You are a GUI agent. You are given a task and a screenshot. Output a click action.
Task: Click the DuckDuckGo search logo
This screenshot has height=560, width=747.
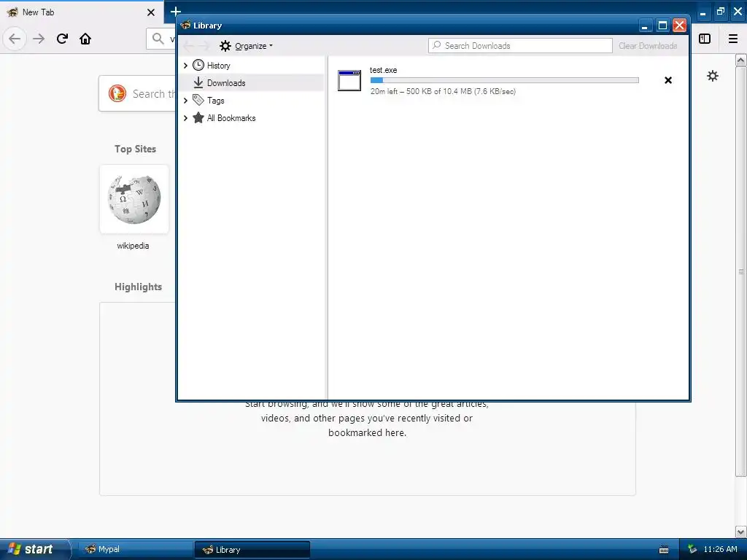coord(117,93)
